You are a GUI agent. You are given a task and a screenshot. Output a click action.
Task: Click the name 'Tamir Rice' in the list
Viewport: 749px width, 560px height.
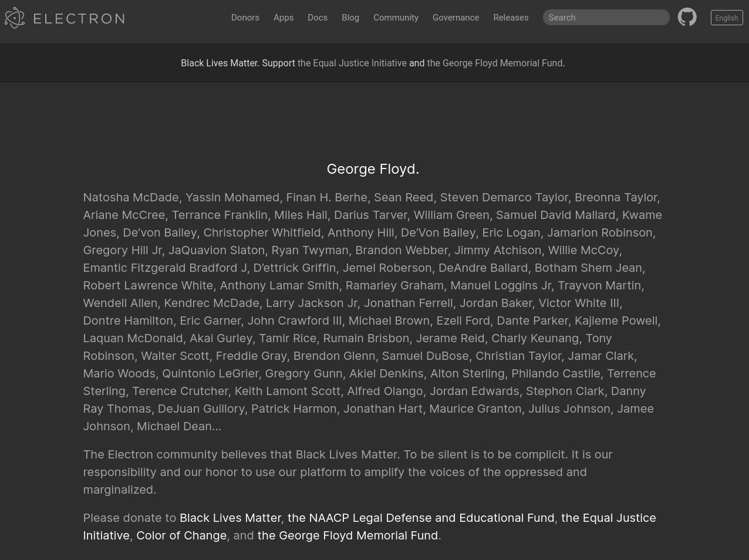(288, 338)
